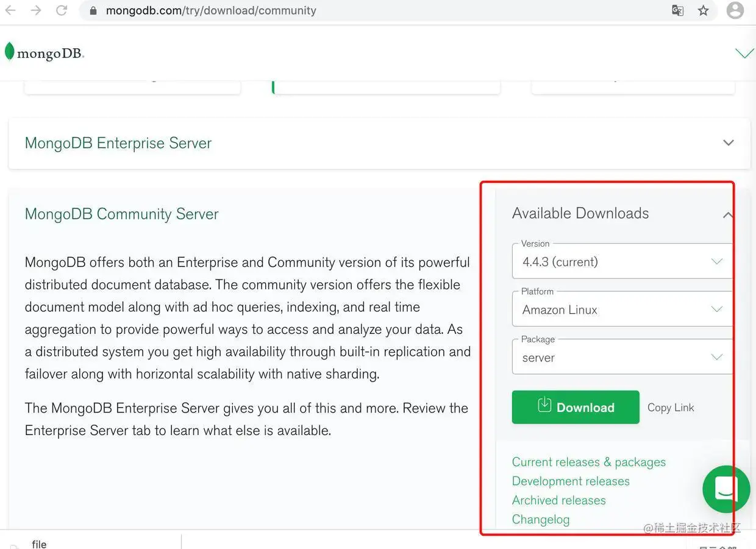Open the Platform dropdown showing Amazon Linux
The width and height of the screenshot is (756, 549).
622,309
